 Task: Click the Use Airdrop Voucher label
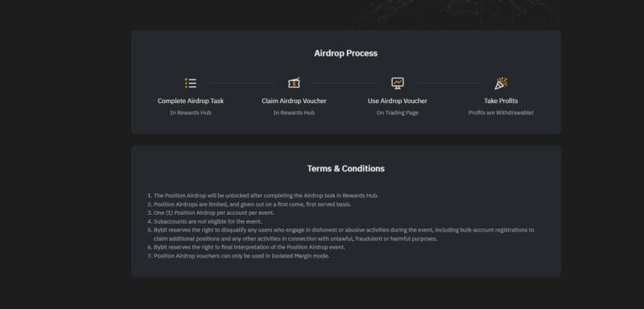(398, 101)
